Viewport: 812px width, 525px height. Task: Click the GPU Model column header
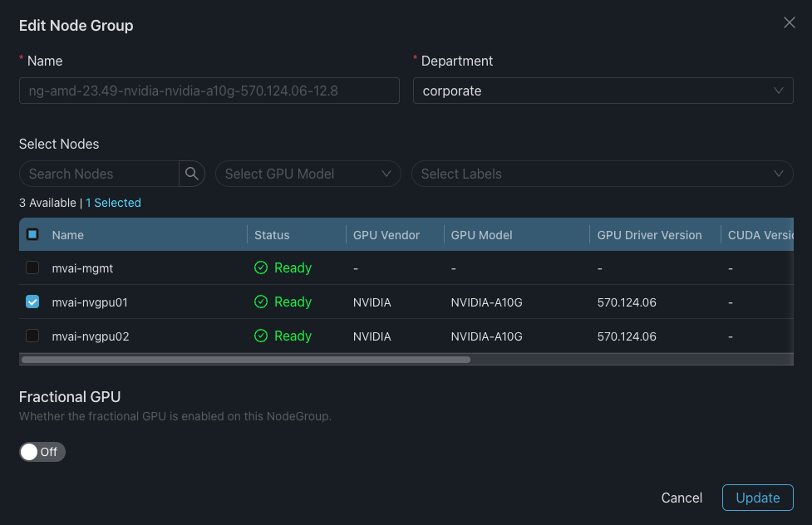tap(481, 235)
